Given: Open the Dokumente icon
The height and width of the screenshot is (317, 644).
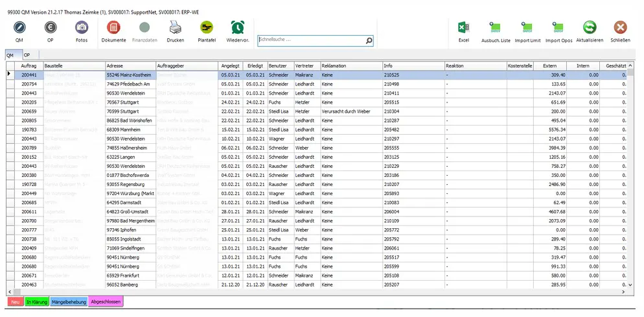Looking at the screenshot, I should point(113,28).
